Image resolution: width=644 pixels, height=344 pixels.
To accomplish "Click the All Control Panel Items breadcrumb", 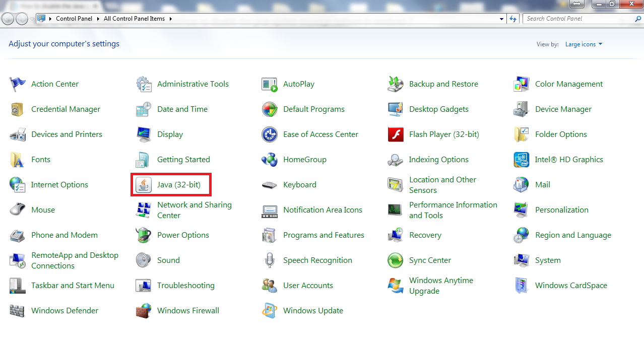I will click(x=134, y=19).
